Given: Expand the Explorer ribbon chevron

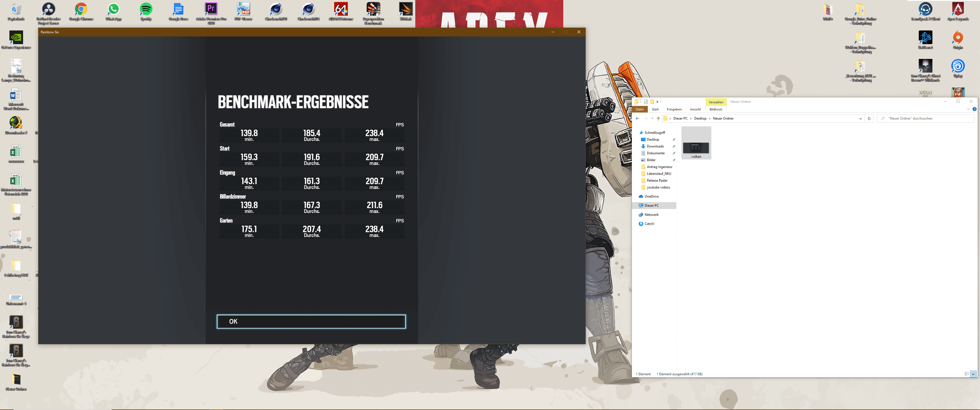Looking at the screenshot, I should pyautogui.click(x=968, y=109).
